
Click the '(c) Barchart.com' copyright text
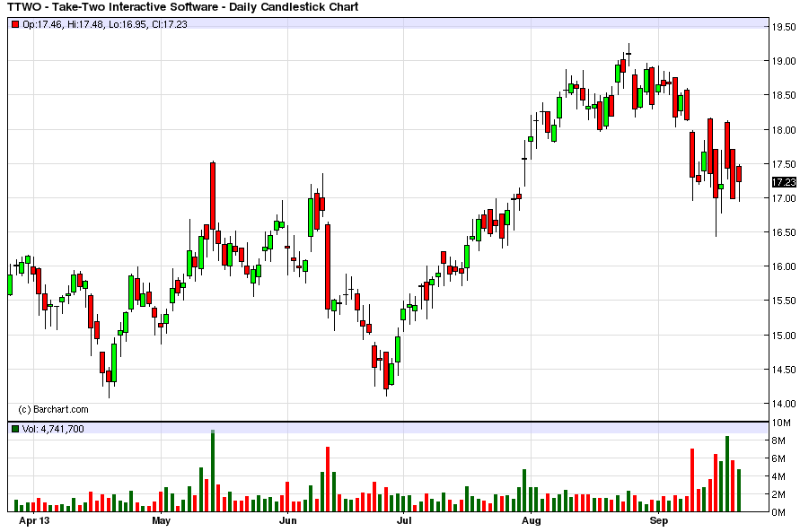(x=53, y=409)
